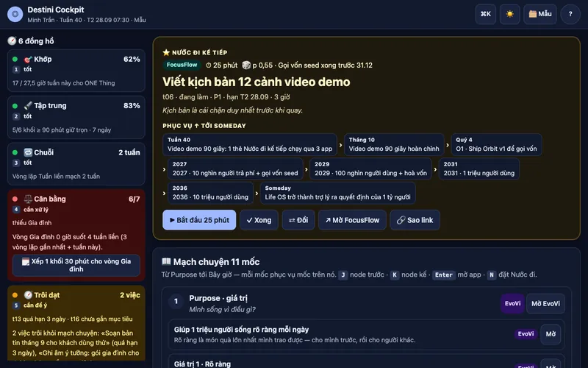The height and width of the screenshot is (368, 588).
Task: Copy link with Sao link button
Action: coord(415,220)
